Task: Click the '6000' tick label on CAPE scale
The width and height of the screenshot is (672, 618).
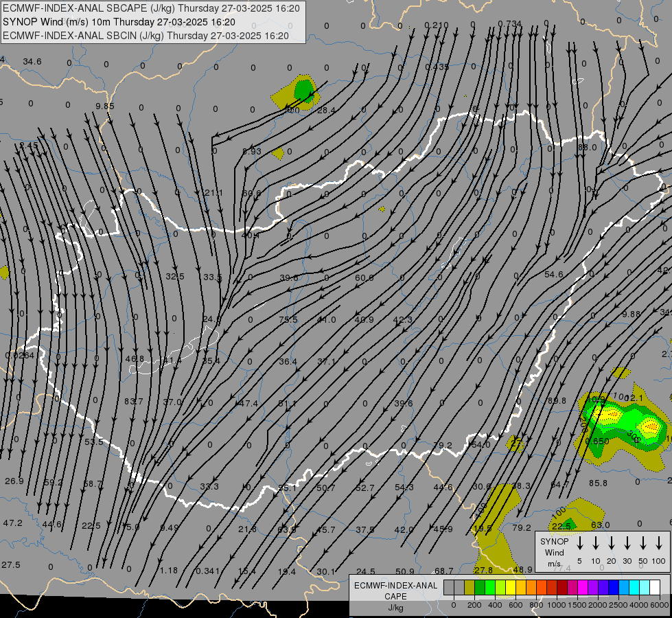Action: tap(660, 605)
